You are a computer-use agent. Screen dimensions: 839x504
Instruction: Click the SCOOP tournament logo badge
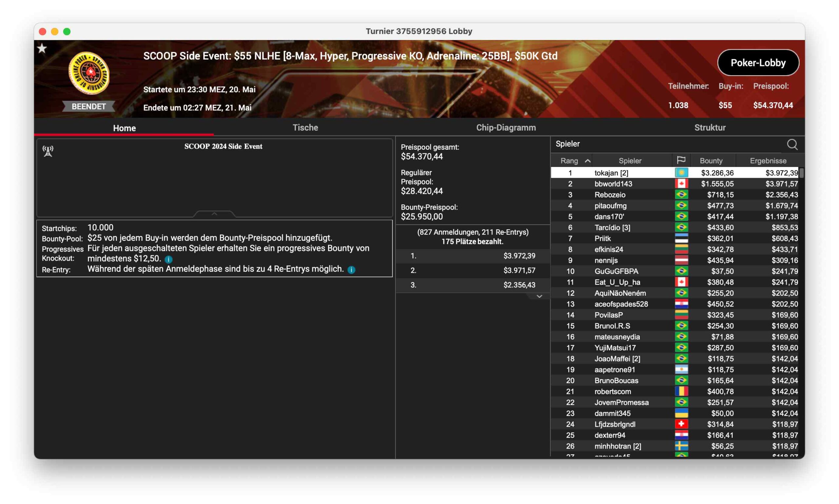tap(89, 73)
